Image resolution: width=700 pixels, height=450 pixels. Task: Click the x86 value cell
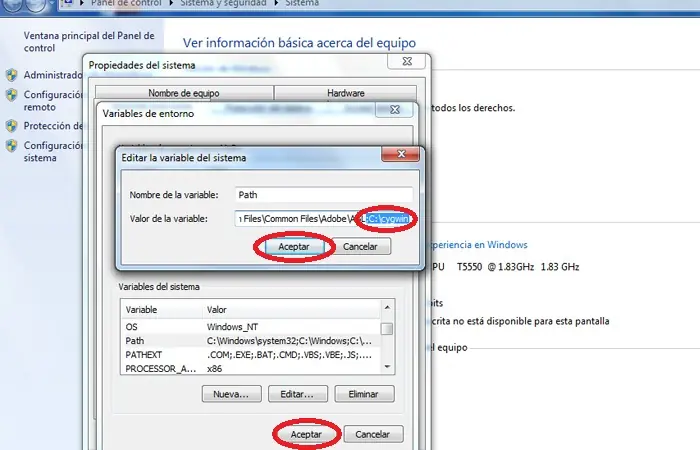214,369
